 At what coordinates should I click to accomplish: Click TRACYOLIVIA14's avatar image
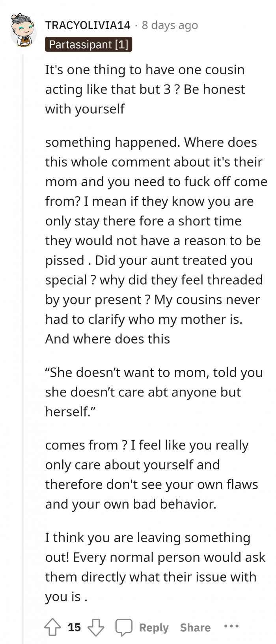23,30
